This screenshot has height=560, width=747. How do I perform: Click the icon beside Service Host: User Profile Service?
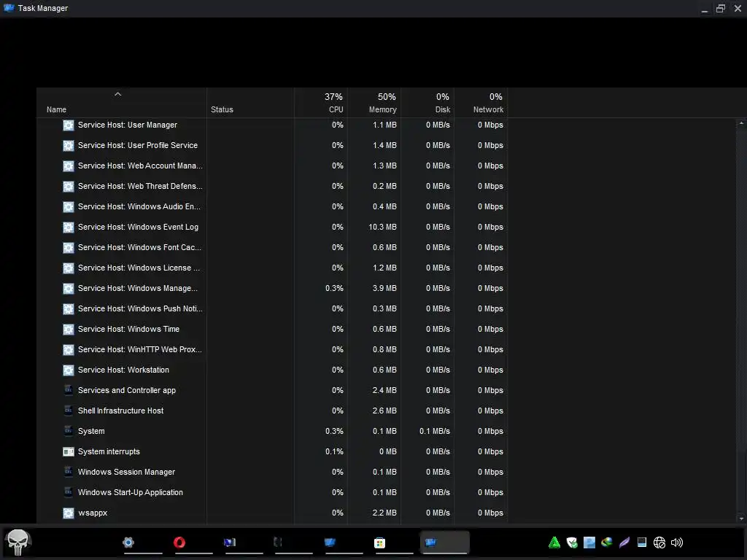[69, 146]
